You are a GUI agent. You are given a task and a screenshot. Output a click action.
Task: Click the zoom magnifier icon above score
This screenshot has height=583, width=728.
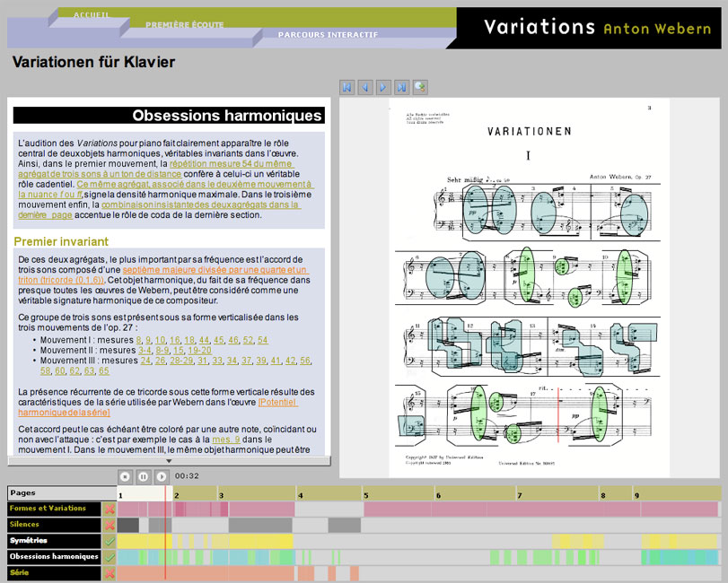[420, 87]
